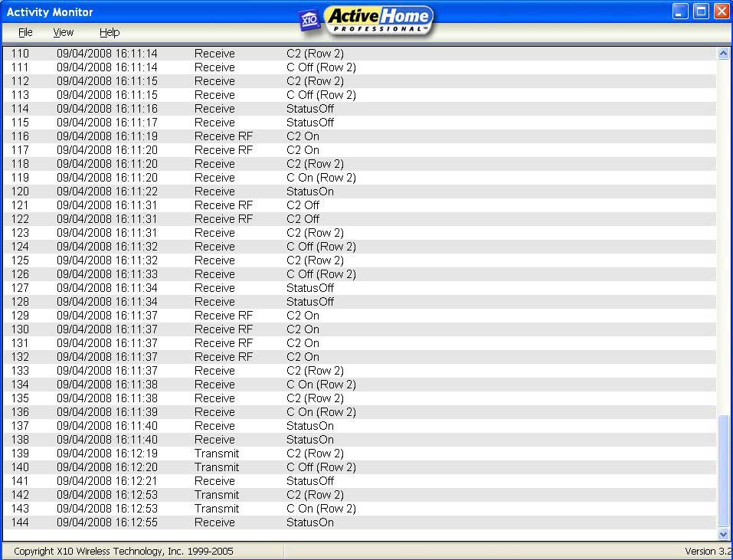Click the scroll up arrow of the log list
Viewport: 733px width, 560px height.
[x=723, y=54]
